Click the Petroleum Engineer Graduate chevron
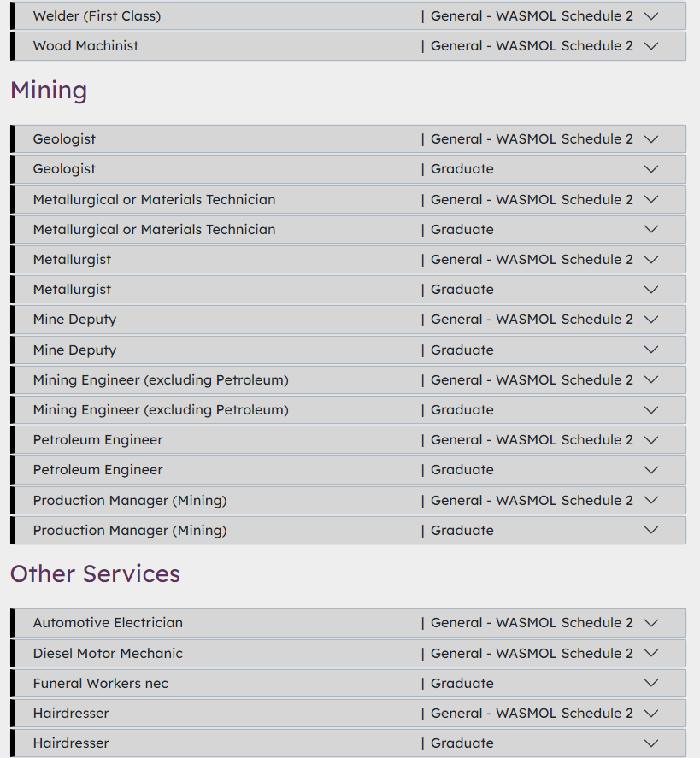The height and width of the screenshot is (758, 700). (651, 470)
